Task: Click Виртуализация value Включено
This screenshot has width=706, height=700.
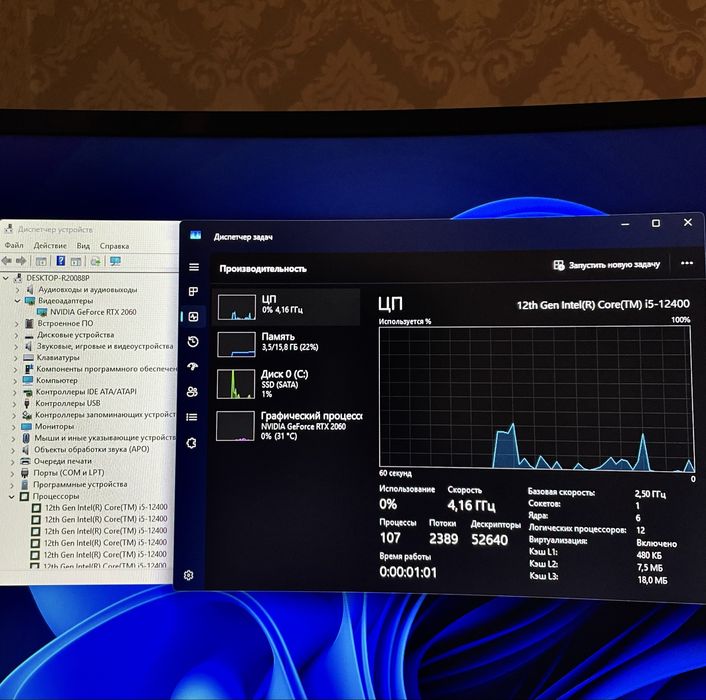Action: [x=656, y=543]
